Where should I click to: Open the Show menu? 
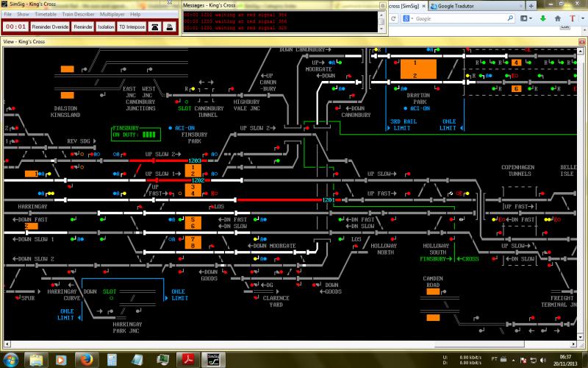pos(23,14)
